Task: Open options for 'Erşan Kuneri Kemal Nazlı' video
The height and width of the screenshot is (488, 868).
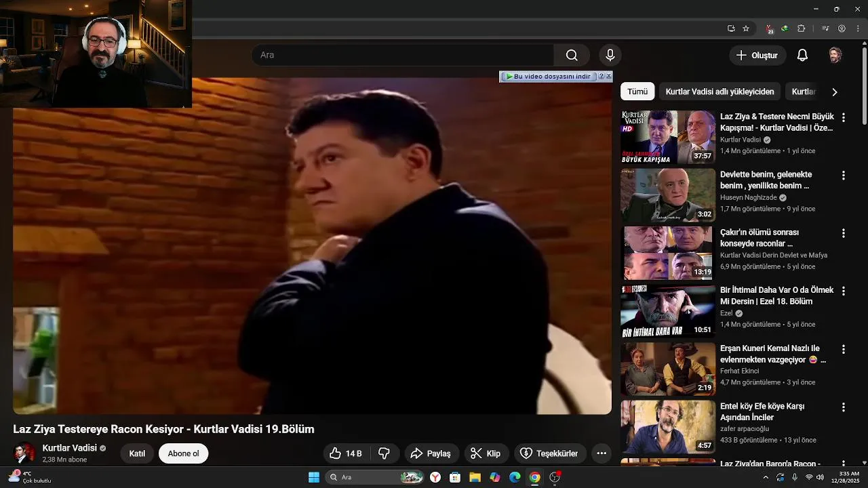Action: (x=844, y=349)
